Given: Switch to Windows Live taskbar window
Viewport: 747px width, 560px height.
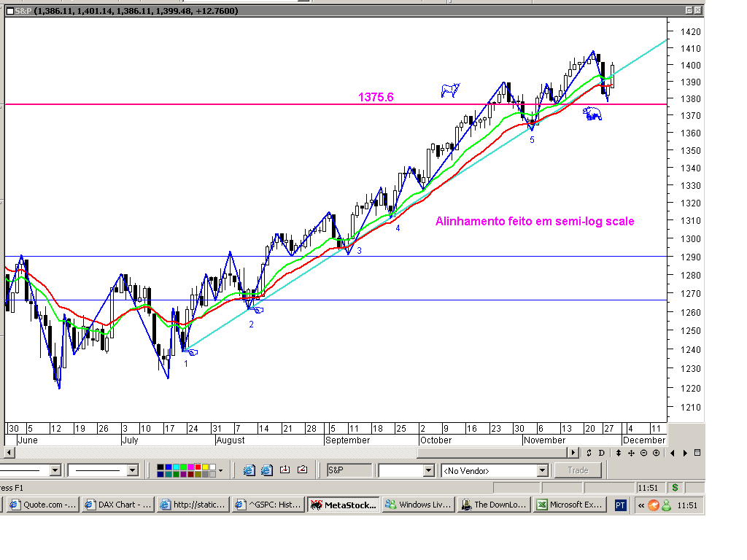Looking at the screenshot, I should pyautogui.click(x=418, y=505).
